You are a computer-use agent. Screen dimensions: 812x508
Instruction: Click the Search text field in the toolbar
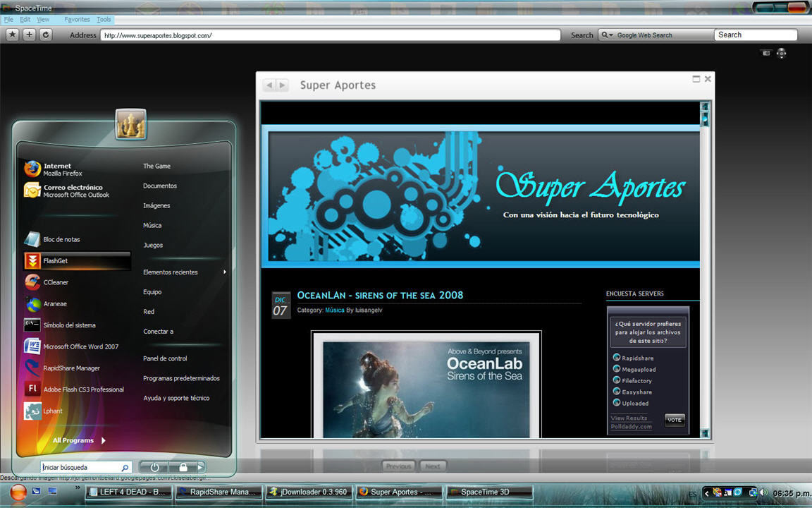756,35
